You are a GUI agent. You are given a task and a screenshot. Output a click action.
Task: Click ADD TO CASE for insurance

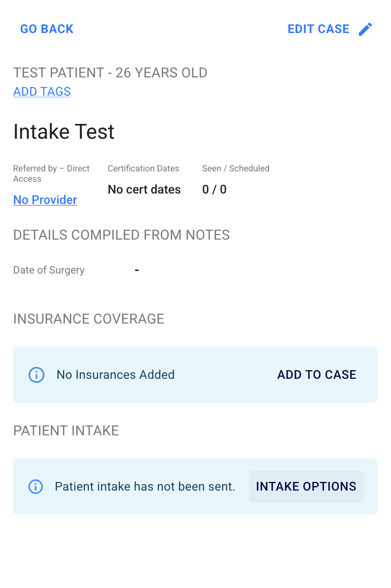(317, 374)
